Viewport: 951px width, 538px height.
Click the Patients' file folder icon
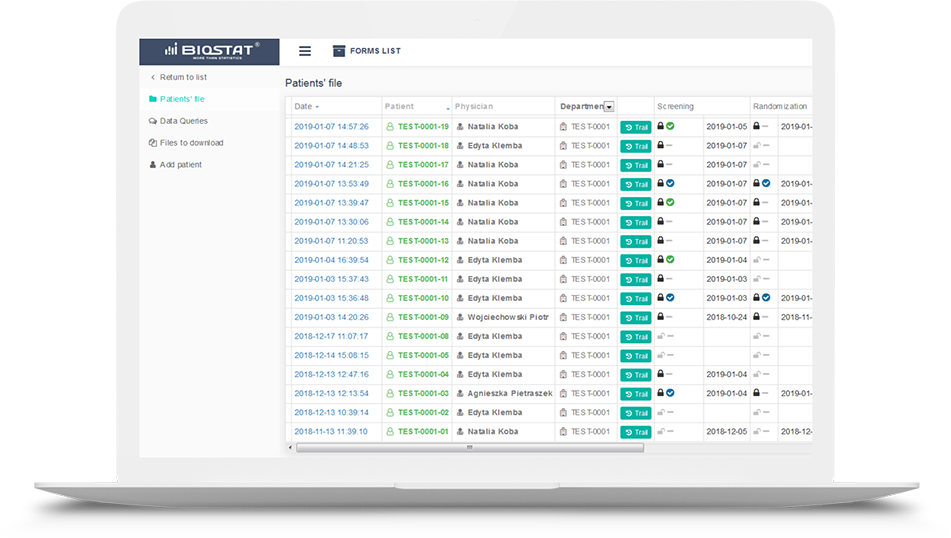coord(153,99)
